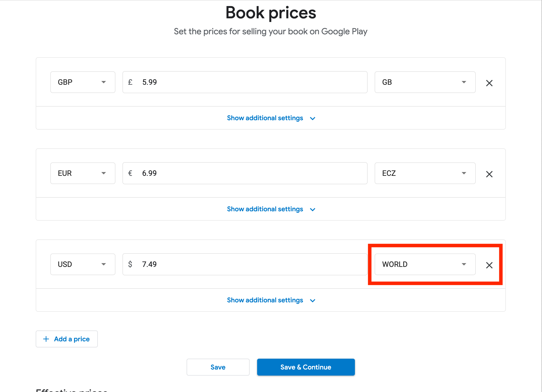Remove the EUR price row

[489, 174]
